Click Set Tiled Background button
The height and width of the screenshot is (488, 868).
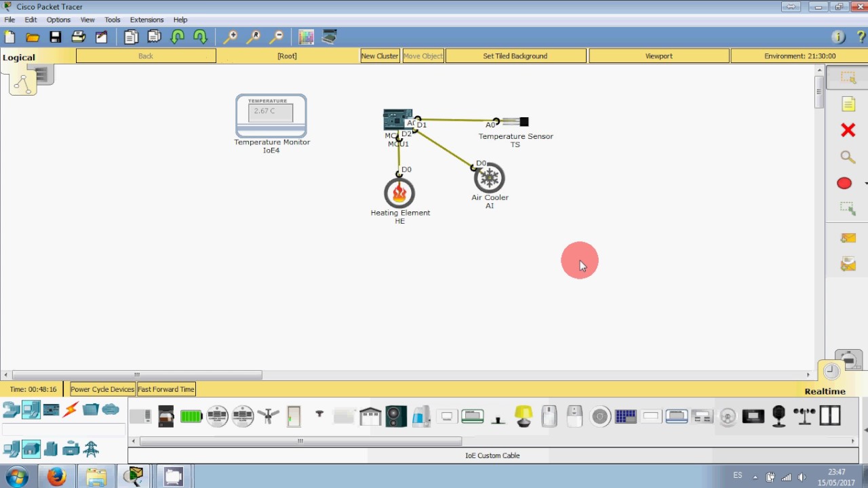click(515, 56)
